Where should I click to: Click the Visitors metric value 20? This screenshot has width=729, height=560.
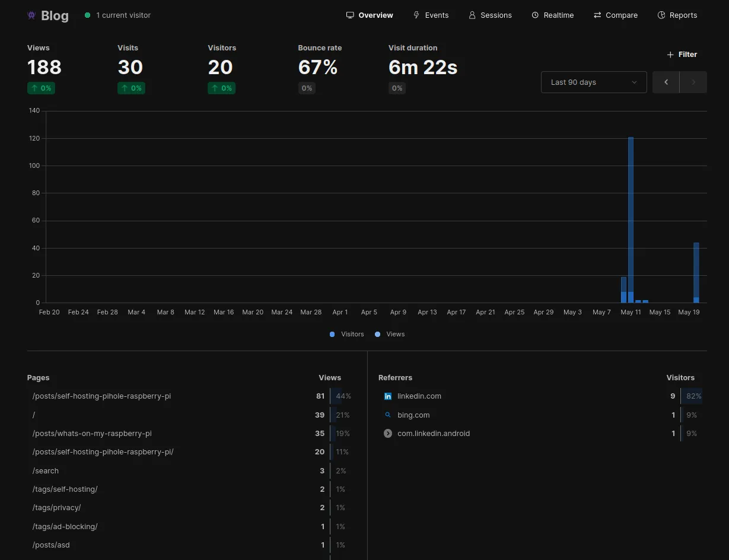pyautogui.click(x=220, y=68)
